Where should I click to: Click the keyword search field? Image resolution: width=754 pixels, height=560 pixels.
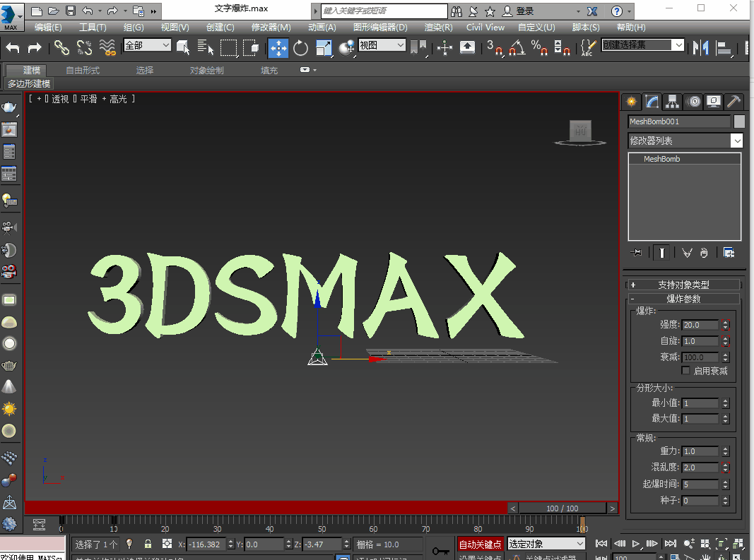[384, 11]
